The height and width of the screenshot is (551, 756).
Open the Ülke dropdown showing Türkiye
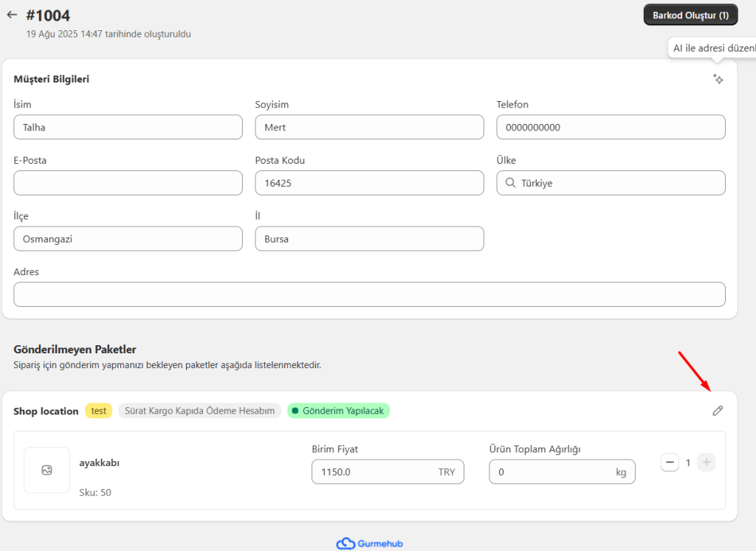[611, 183]
